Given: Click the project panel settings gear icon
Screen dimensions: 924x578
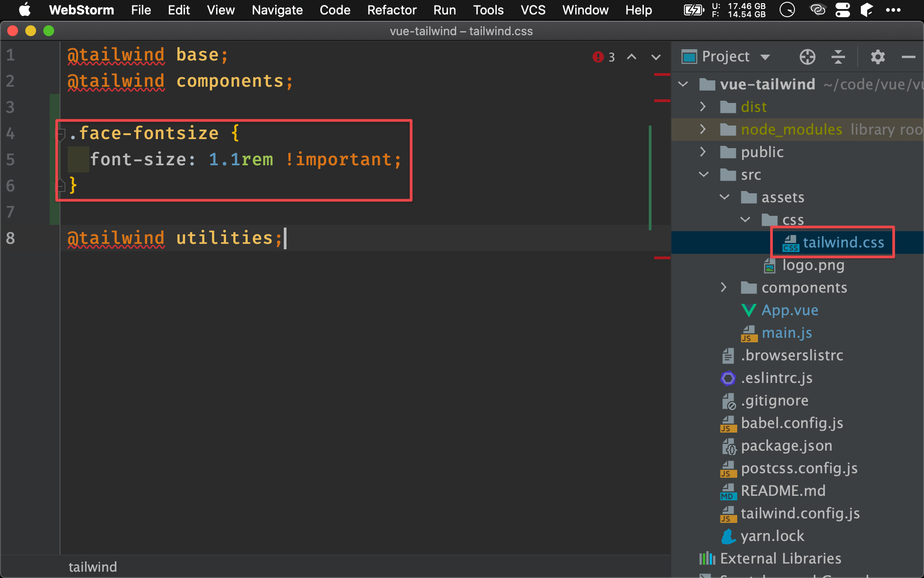Looking at the screenshot, I should 878,57.
